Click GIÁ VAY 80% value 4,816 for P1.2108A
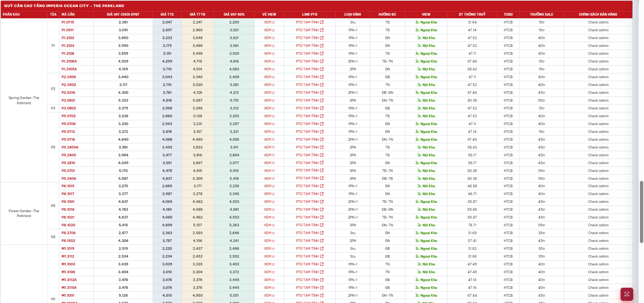The width and height of the screenshot is (644, 303). (234, 61)
